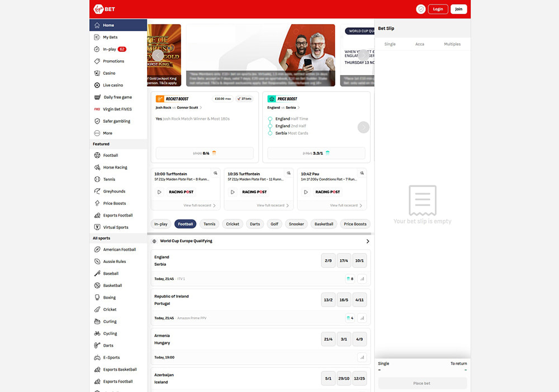This screenshot has width=559, height=392.
Task: Click play icon on 10:00 Turffontein race
Action: [x=159, y=192]
